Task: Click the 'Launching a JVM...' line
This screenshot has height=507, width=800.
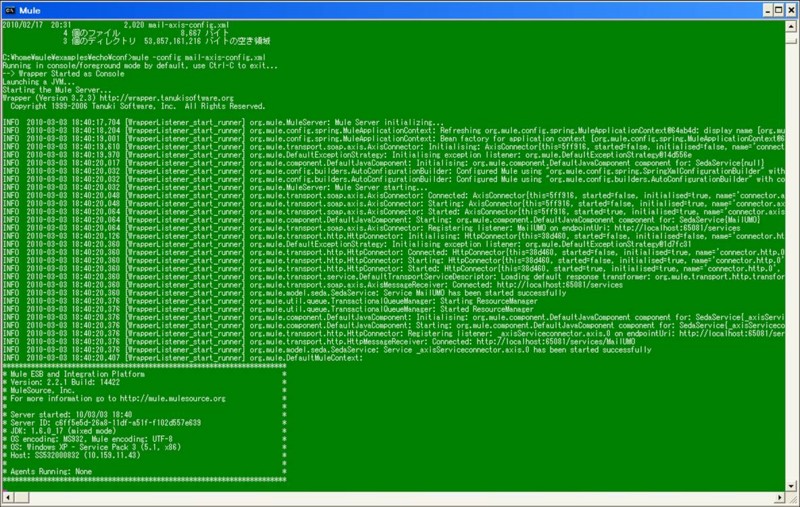Action: pyautogui.click(x=39, y=82)
